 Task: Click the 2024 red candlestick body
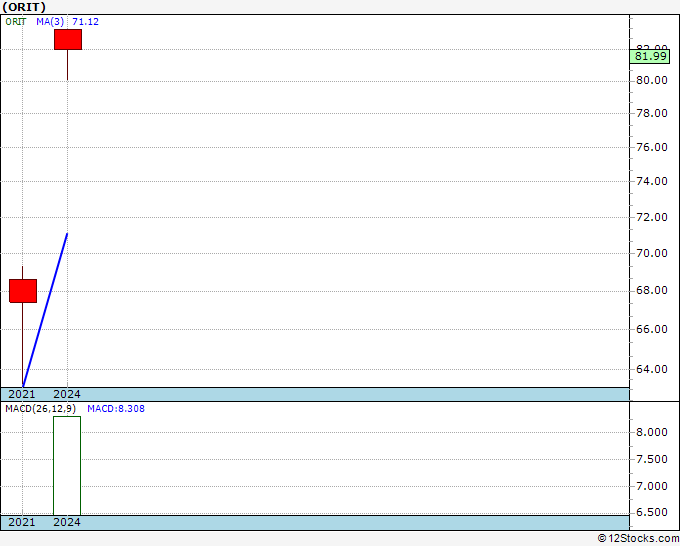(x=68, y=39)
